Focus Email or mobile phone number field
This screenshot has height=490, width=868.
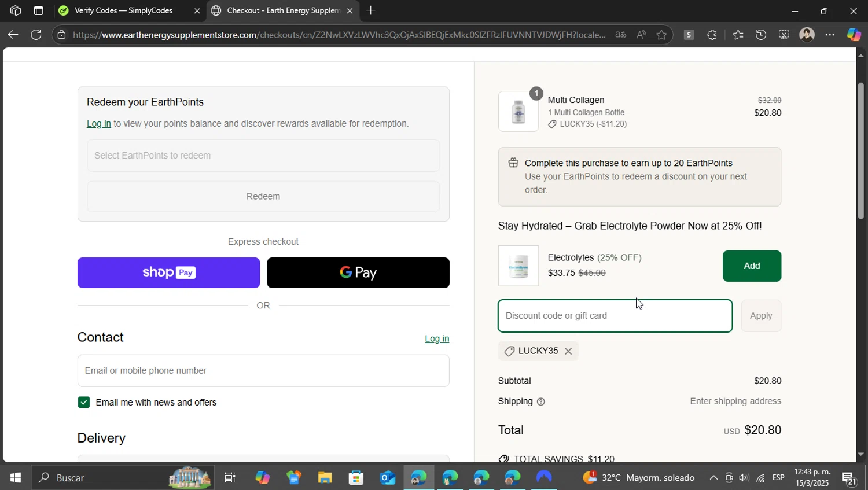263,371
